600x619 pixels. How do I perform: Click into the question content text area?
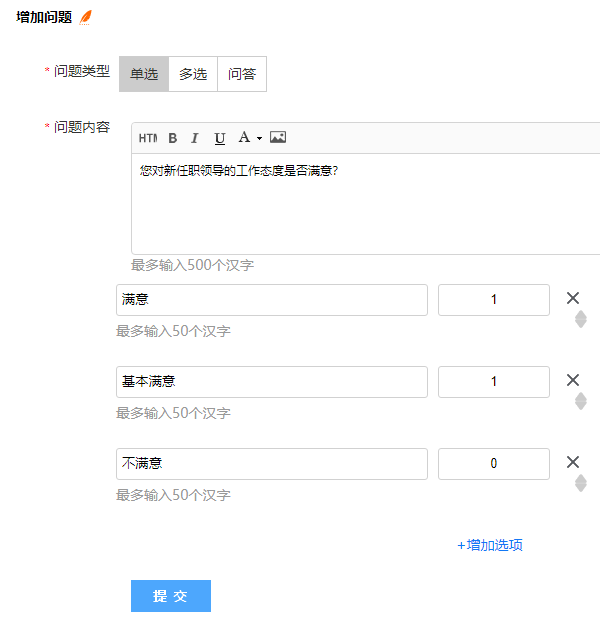point(366,203)
